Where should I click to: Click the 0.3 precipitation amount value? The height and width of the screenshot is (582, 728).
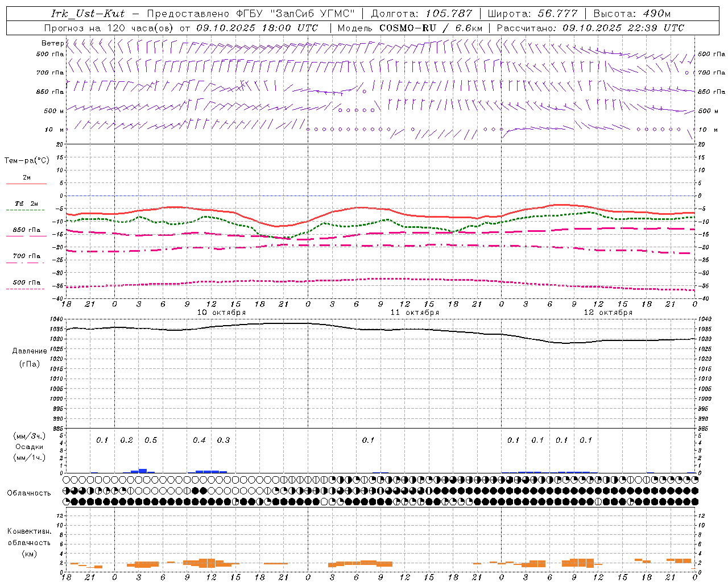(224, 440)
